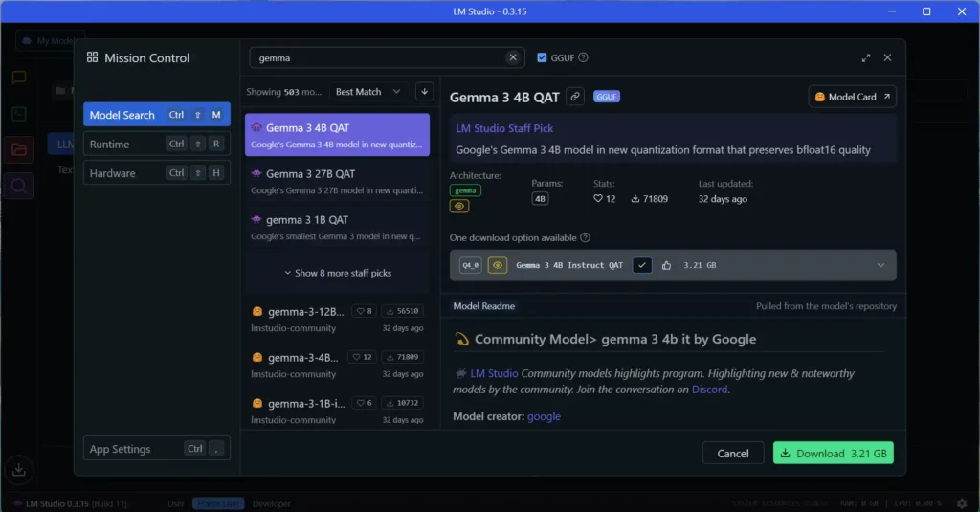Switch to User mode in status bar

tap(176, 504)
